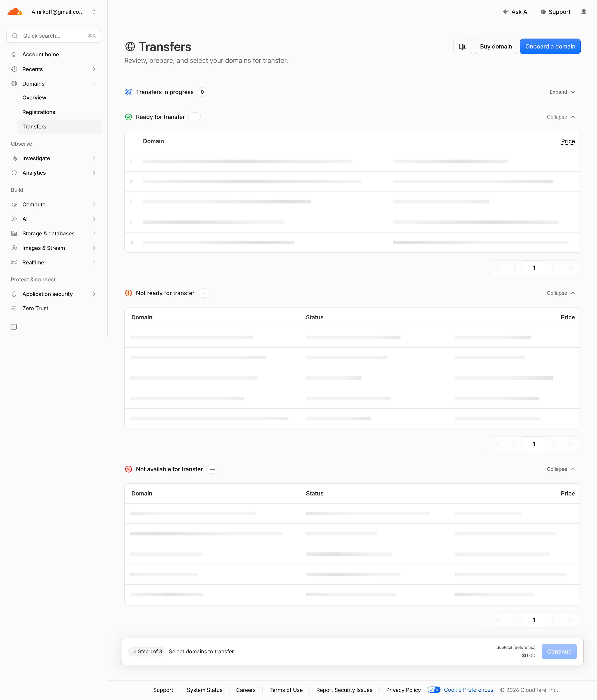This screenshot has width=597, height=700.
Task: Click the Support question mark icon
Action: pos(543,12)
